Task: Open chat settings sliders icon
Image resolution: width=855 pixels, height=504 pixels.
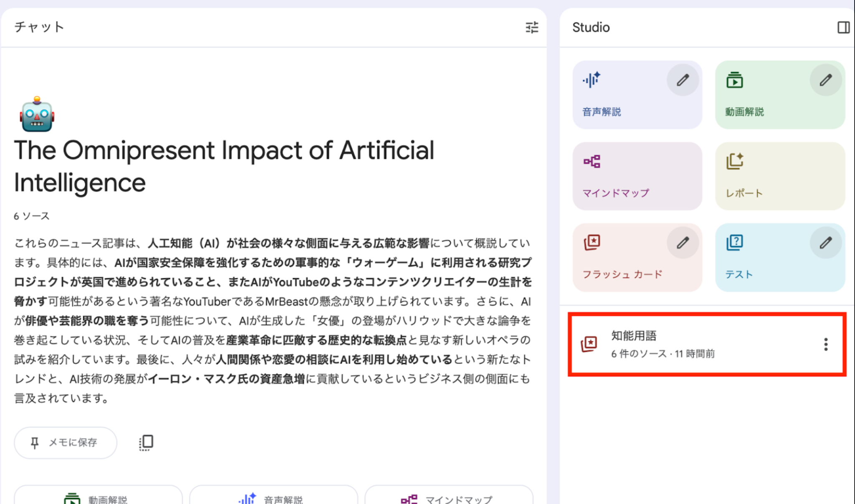Action: coord(531,28)
